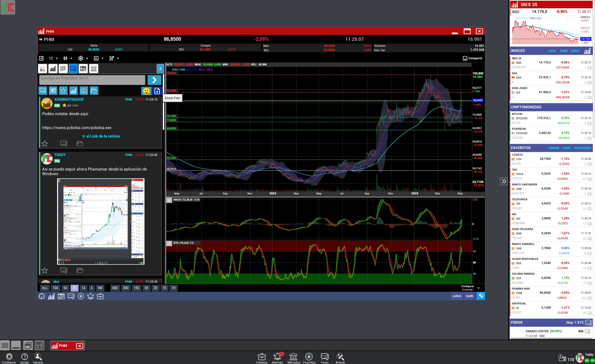The width and height of the screenshot is (595, 364).
Task: Select the 2A time range
Action: click(74, 288)
